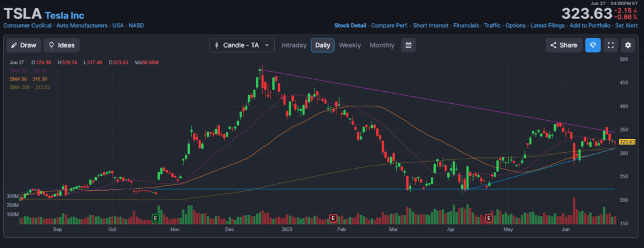Select the Daily timeframe
The height and width of the screenshot is (248, 644).
click(x=323, y=45)
